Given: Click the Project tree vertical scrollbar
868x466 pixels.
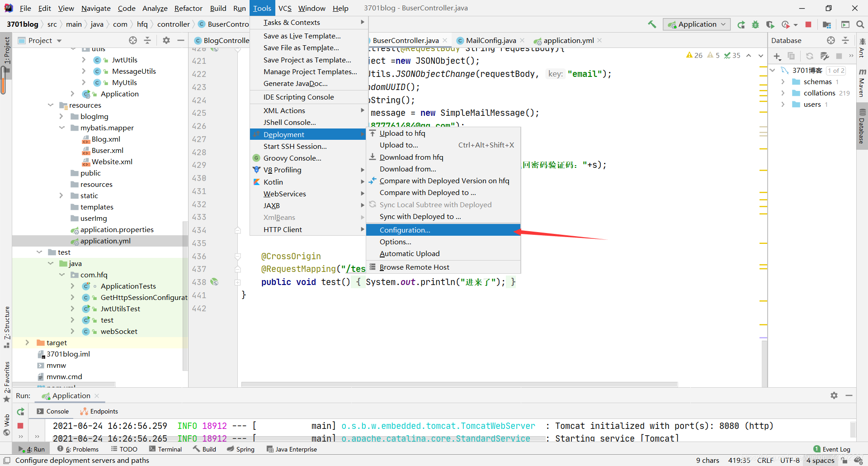Looking at the screenshot, I should (x=185, y=296).
